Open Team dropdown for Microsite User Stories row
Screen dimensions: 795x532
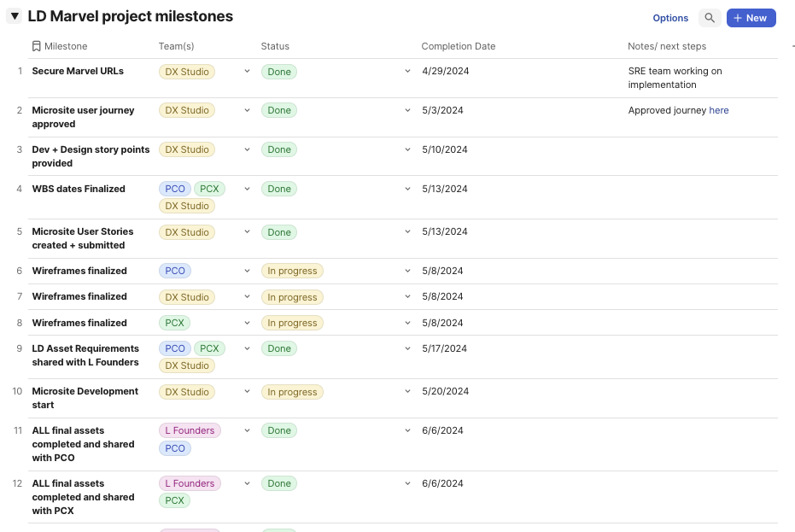pos(247,231)
